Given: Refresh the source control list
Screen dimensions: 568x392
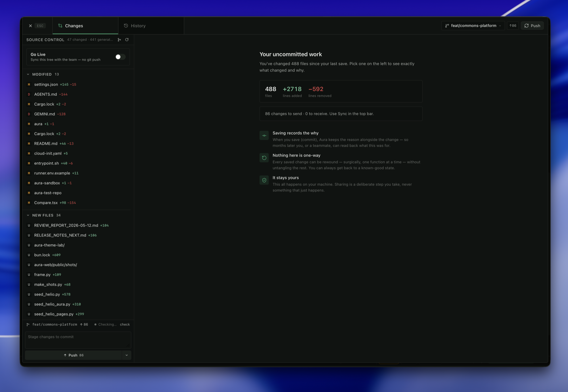Looking at the screenshot, I should coord(127,40).
